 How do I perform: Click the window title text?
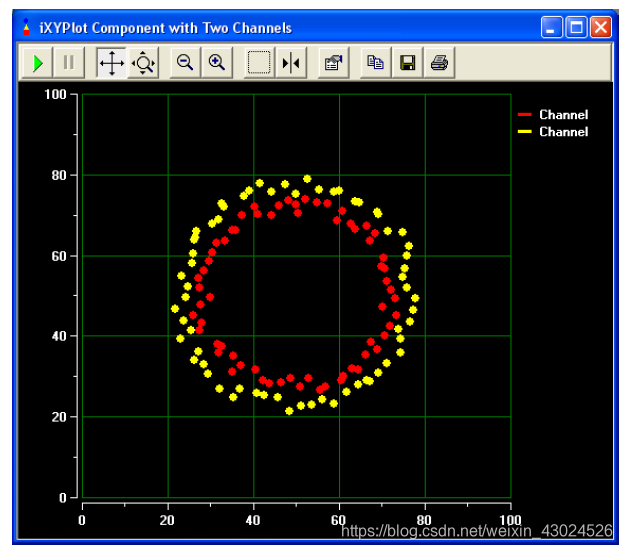(x=165, y=28)
